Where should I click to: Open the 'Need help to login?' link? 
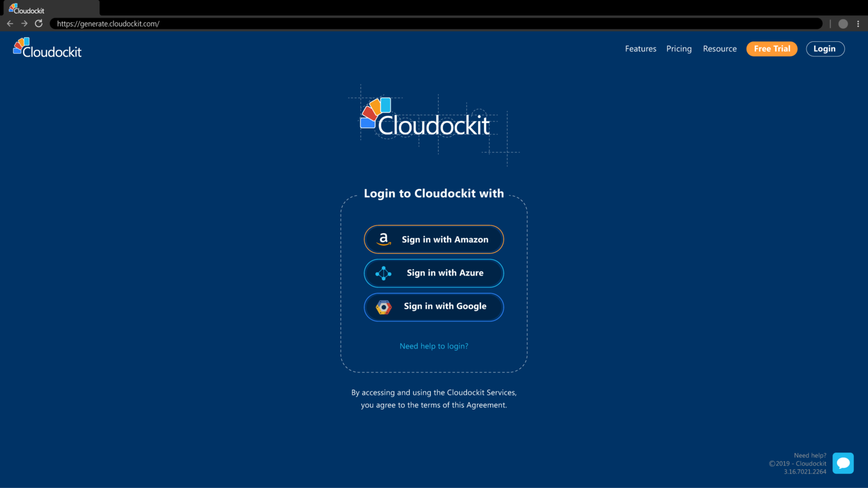(433, 346)
